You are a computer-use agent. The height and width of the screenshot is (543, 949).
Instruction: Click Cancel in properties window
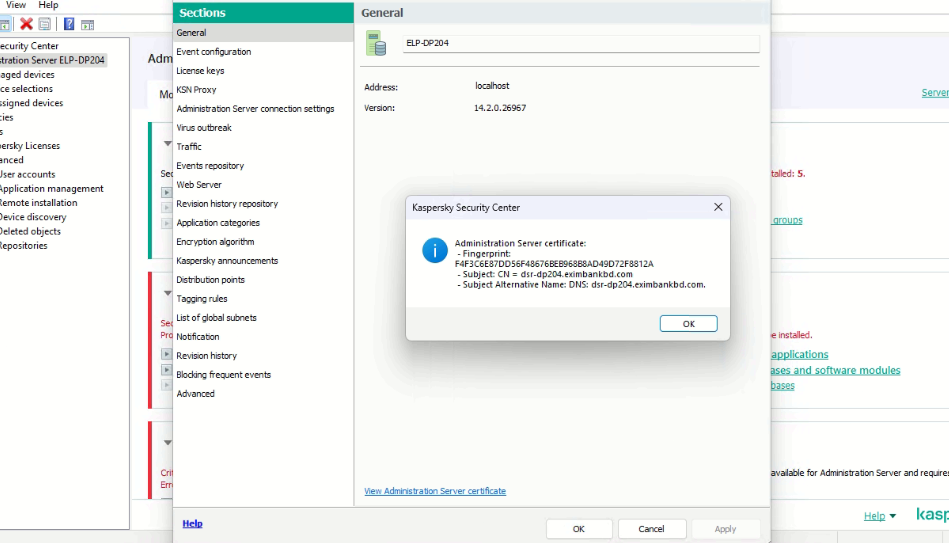(x=651, y=529)
